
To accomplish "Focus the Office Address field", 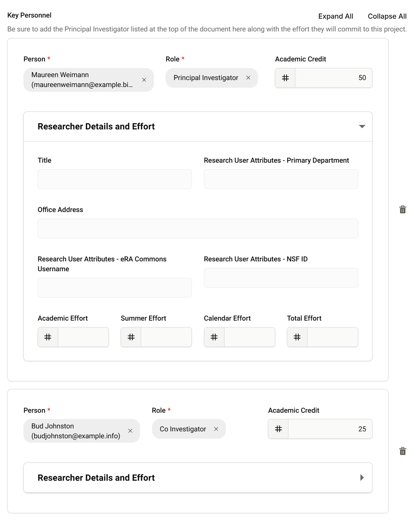I will (198, 228).
